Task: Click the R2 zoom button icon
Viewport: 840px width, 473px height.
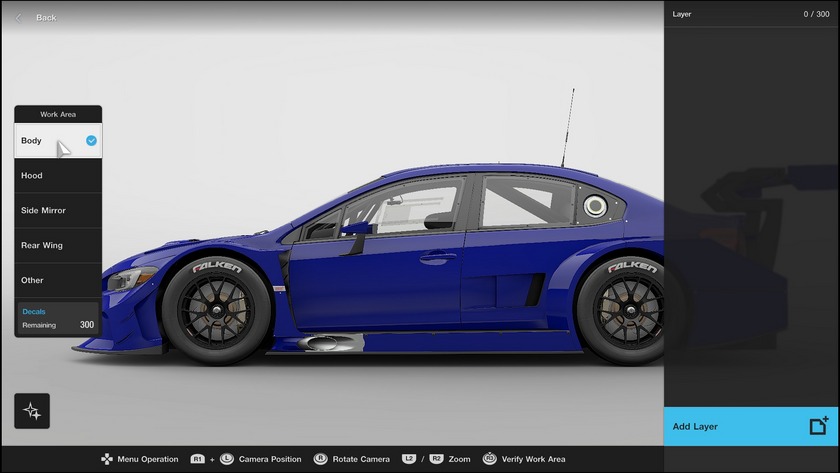Action: point(436,459)
